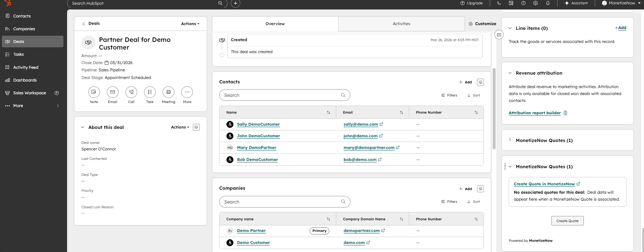Switch to the Overview tab

click(x=275, y=24)
